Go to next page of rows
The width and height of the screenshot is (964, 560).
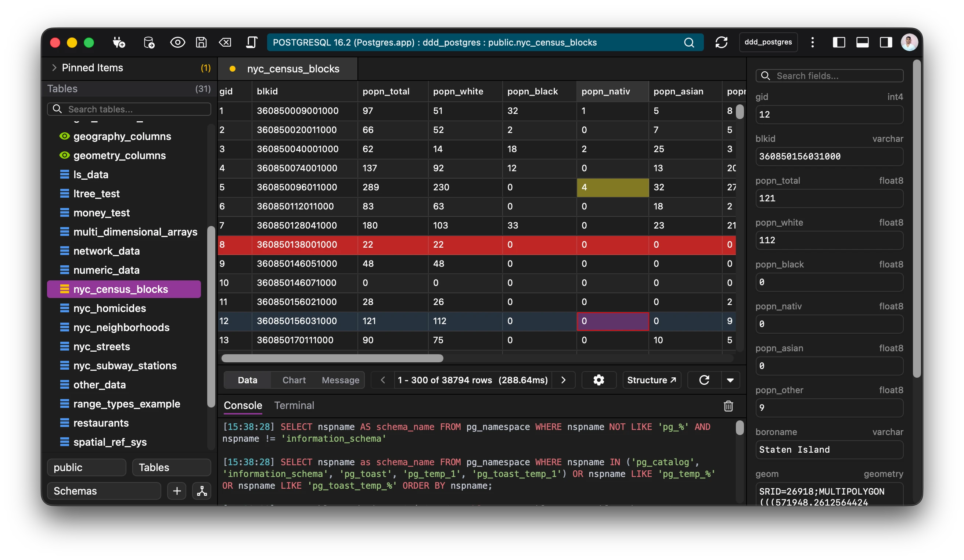[x=563, y=380]
